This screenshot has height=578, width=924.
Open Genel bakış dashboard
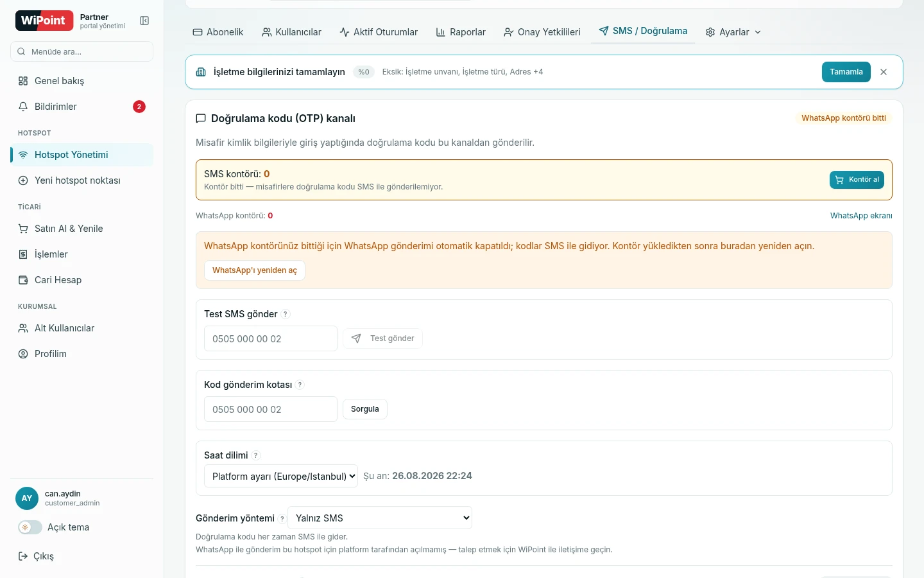82,81
